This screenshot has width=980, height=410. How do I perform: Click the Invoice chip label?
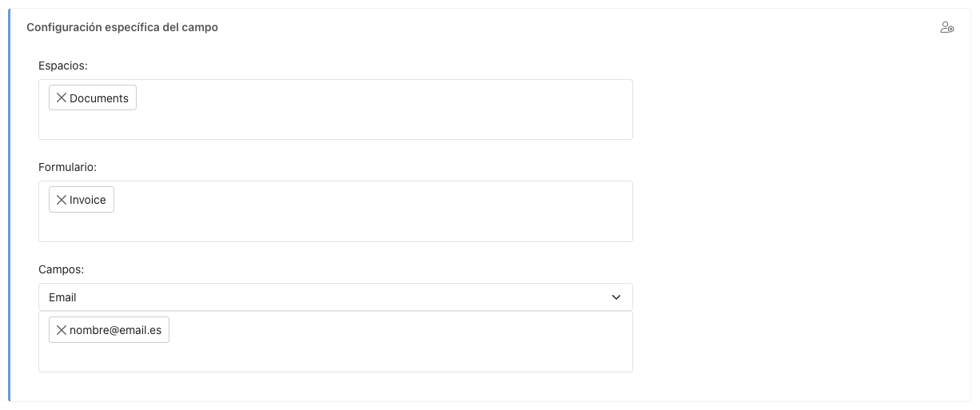click(x=88, y=200)
